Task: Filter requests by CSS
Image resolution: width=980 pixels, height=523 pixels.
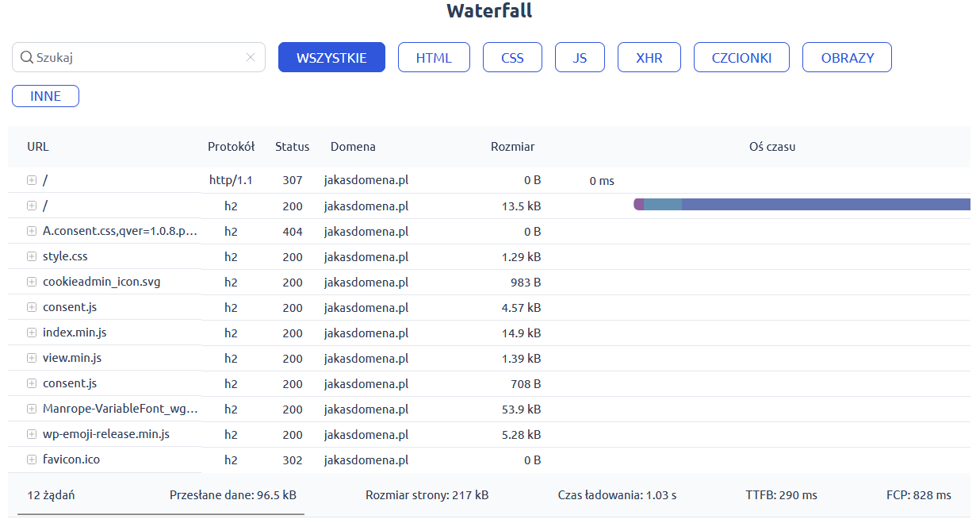Action: pyautogui.click(x=512, y=58)
